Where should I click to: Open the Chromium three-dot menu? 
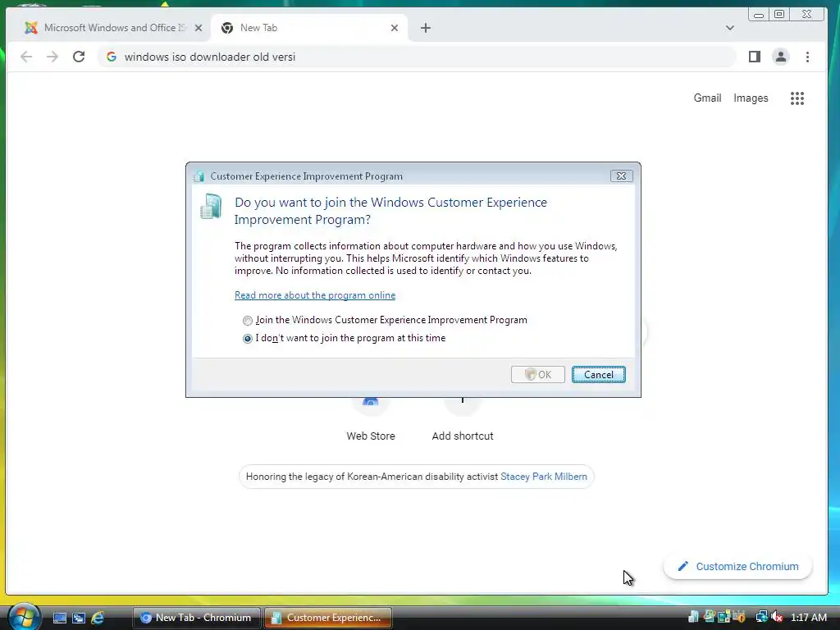(807, 57)
